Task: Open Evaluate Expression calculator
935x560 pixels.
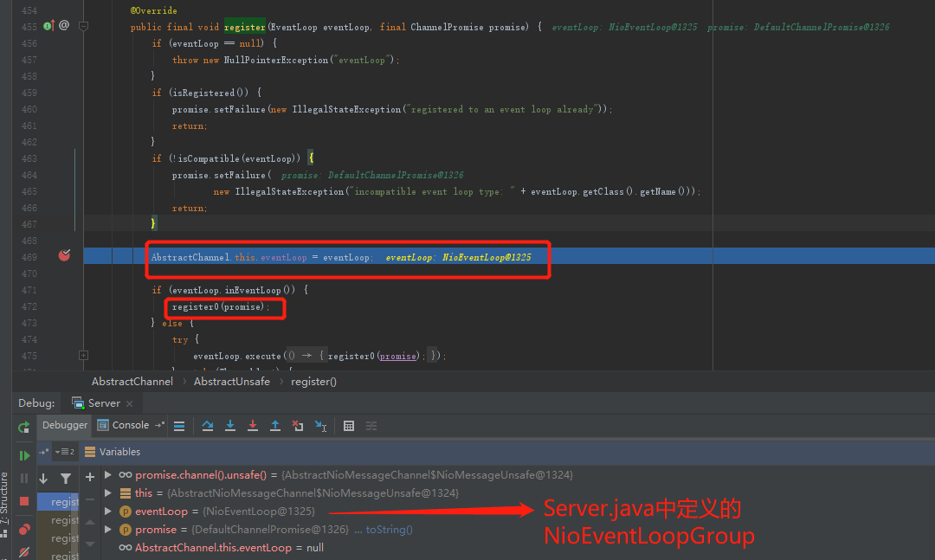Action: (x=349, y=426)
